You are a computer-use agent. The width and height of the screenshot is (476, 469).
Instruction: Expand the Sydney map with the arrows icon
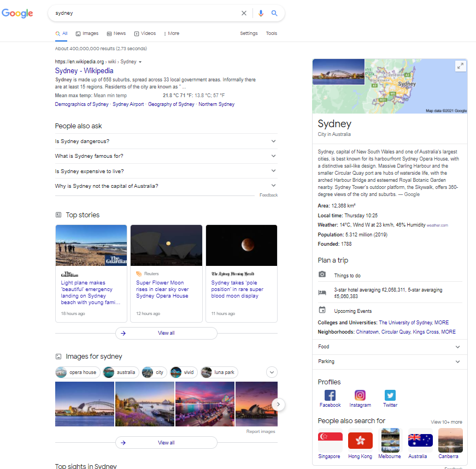[460, 66]
